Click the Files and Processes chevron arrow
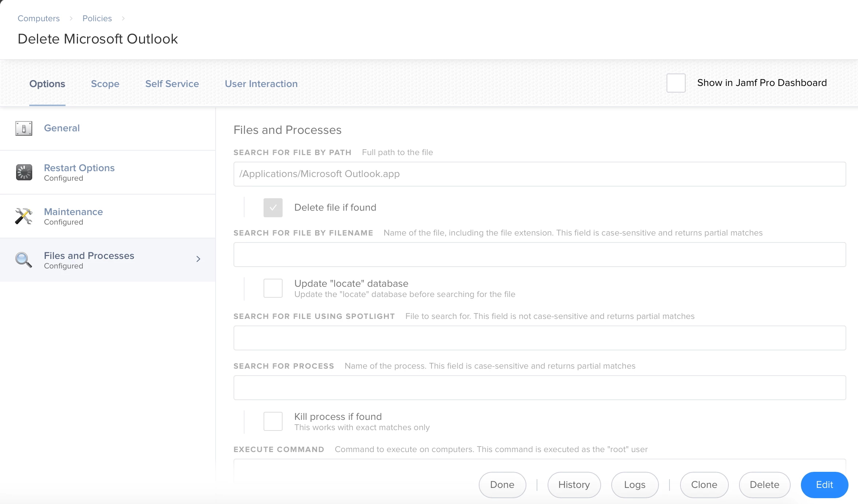 [x=198, y=259]
